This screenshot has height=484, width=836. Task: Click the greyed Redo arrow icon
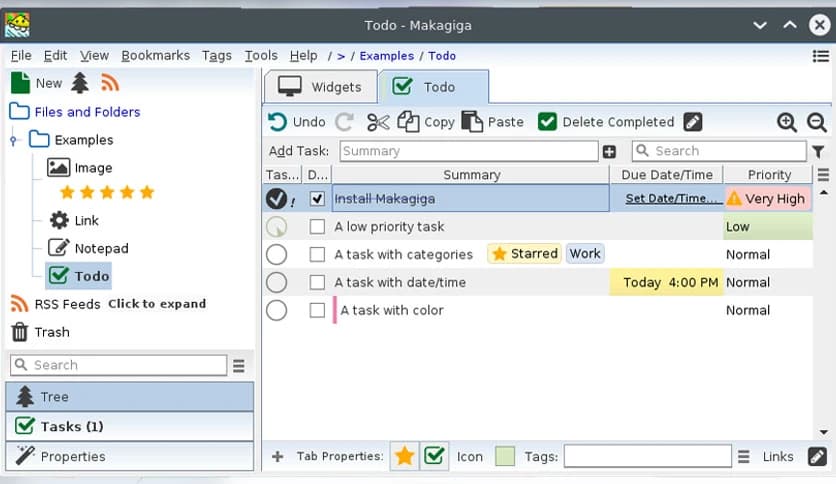[344, 122]
